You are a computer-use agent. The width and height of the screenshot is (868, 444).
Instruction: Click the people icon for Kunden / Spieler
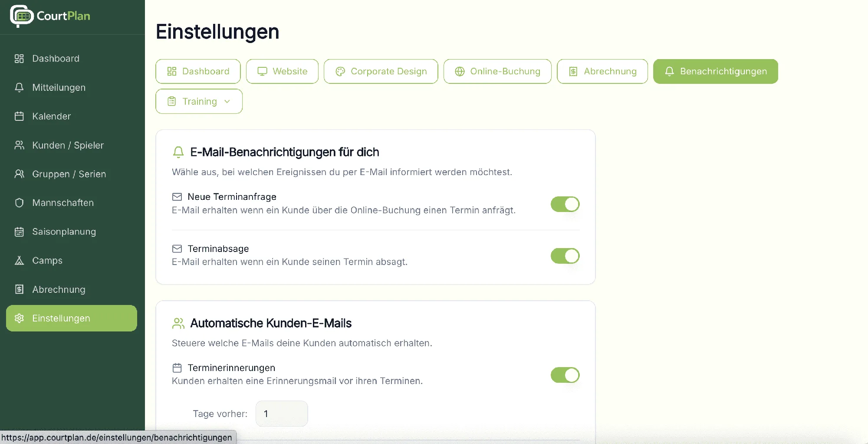[19, 145]
